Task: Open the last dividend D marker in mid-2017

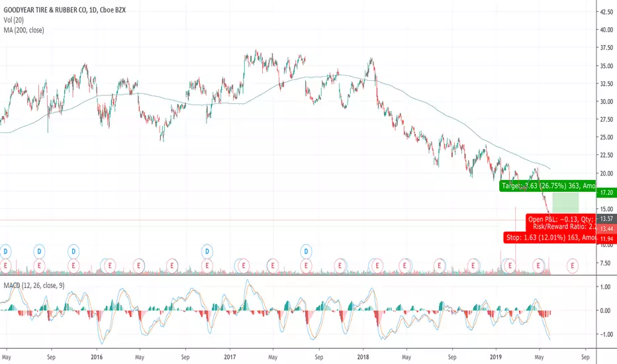Action: click(306, 251)
